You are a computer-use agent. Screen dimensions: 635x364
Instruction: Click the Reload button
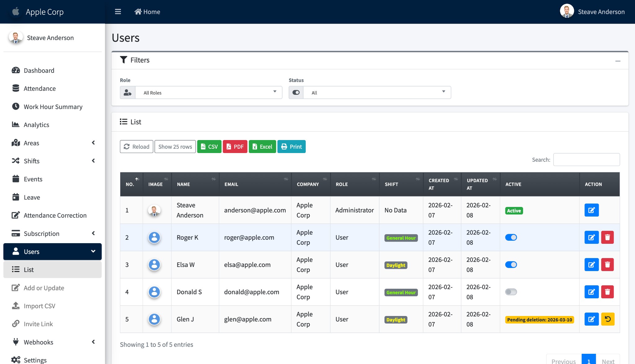[x=136, y=147]
